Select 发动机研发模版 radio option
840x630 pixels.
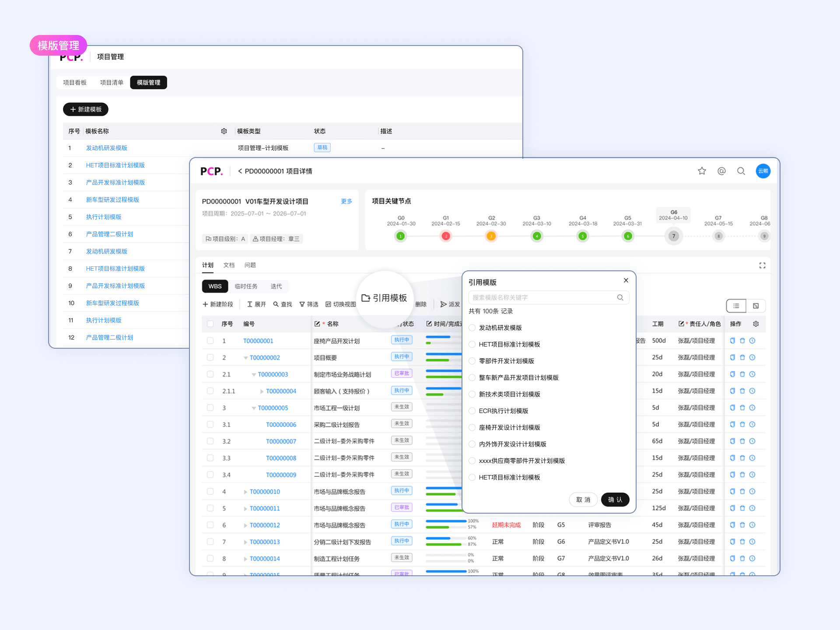472,328
